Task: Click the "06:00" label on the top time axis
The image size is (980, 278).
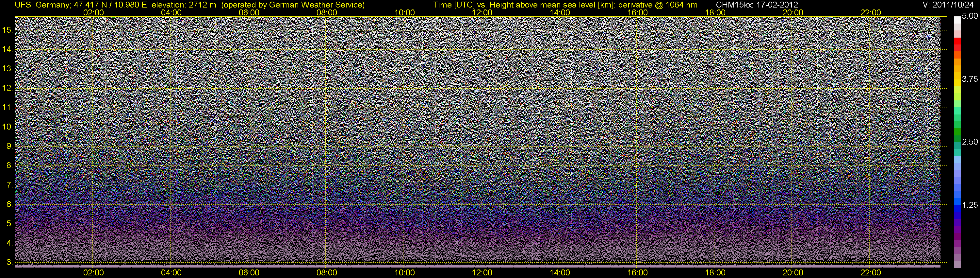Action: click(249, 12)
